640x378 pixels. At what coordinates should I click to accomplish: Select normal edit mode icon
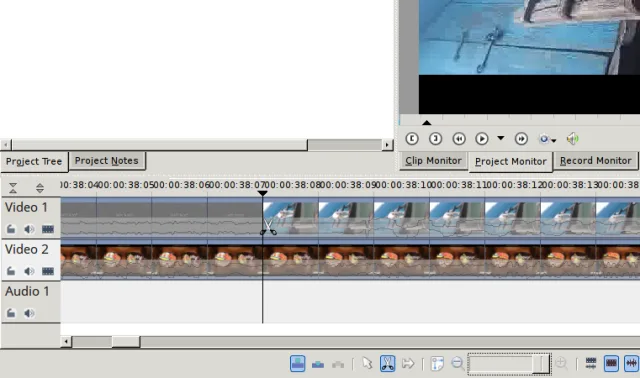[298, 363]
